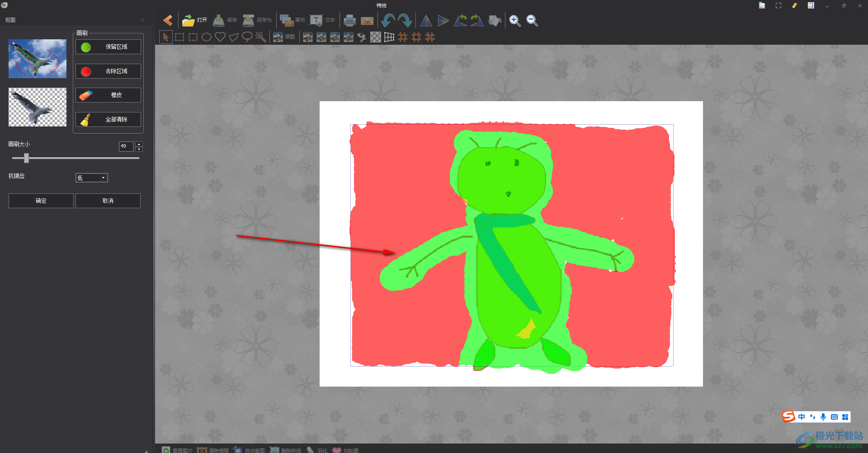Image resolution: width=868 pixels, height=453 pixels.
Task: Zoom in with magnifier plus icon
Action: click(x=514, y=20)
